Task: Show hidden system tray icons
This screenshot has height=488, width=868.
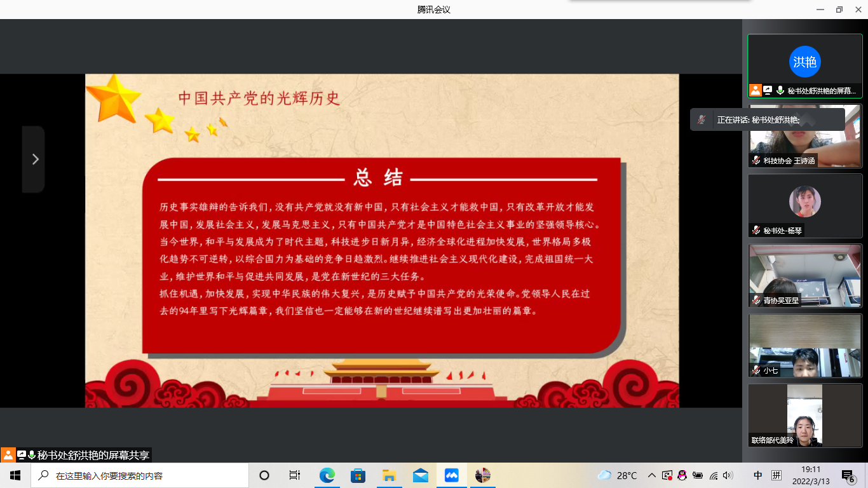Action: coord(651,475)
